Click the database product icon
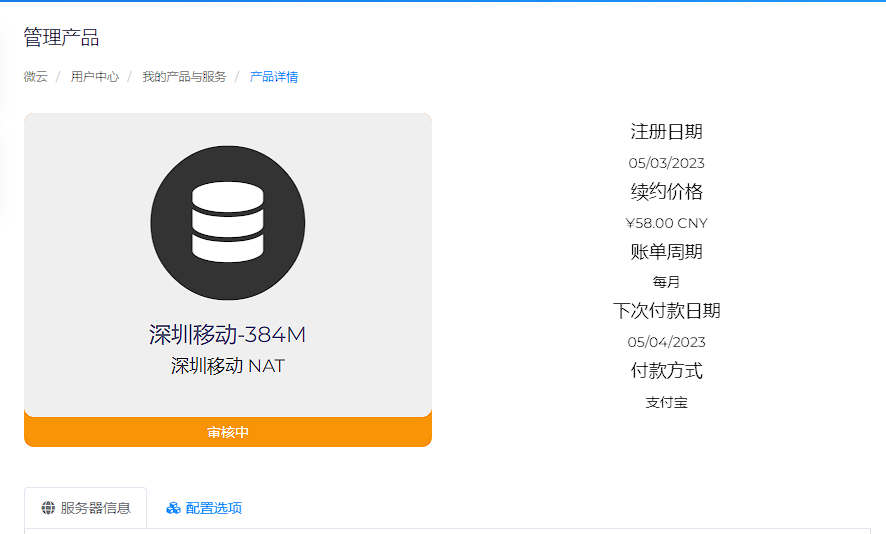The image size is (886, 534). click(228, 223)
